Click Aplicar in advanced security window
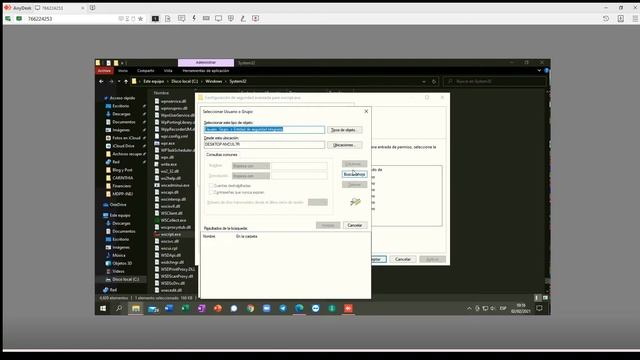 click(x=432, y=259)
